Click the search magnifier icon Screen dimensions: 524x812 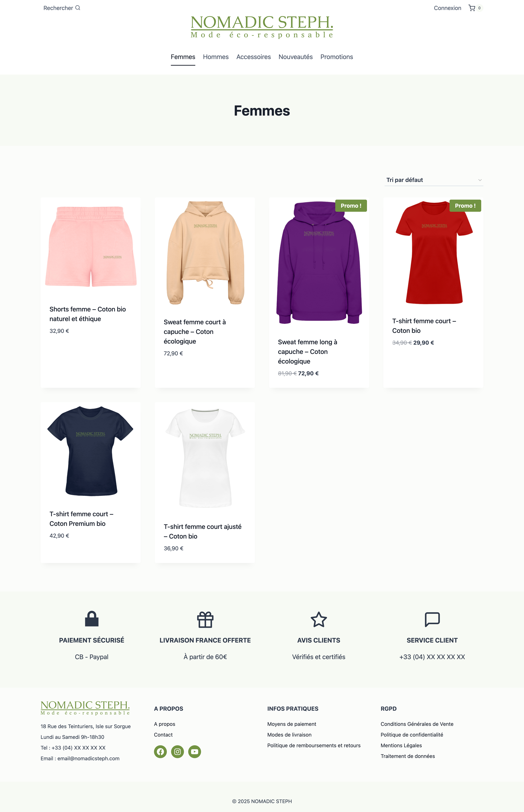point(78,8)
